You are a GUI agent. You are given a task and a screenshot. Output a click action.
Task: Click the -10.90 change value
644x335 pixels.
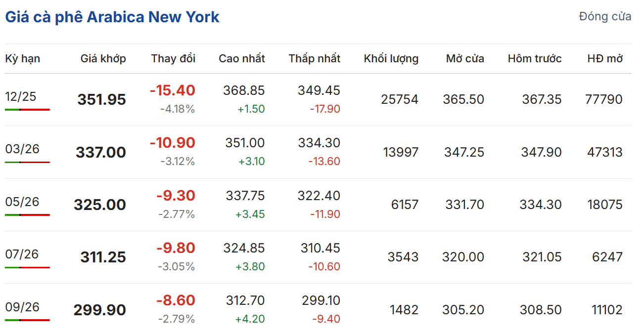point(172,143)
